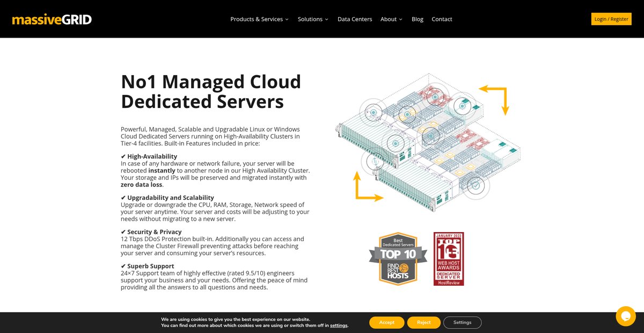Open the live chat bubble icon

(x=626, y=316)
